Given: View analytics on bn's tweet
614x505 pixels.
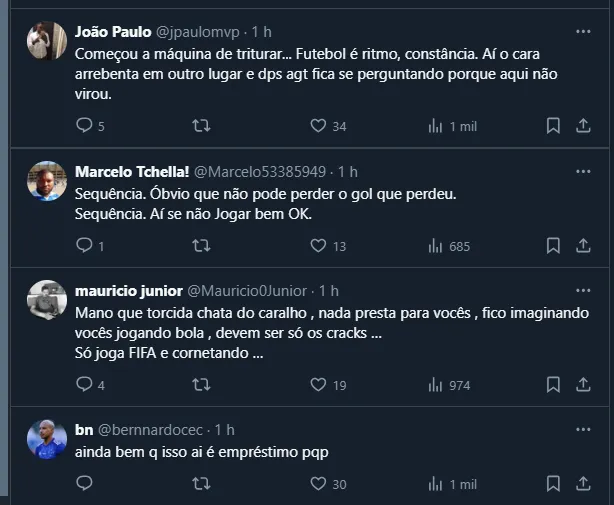Looking at the screenshot, I should tap(435, 484).
